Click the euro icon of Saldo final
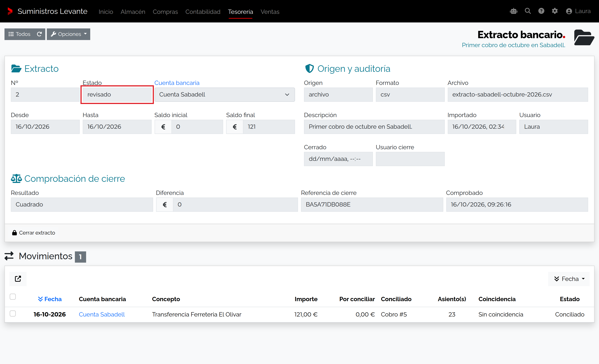The width and height of the screenshot is (599, 364). click(x=235, y=127)
